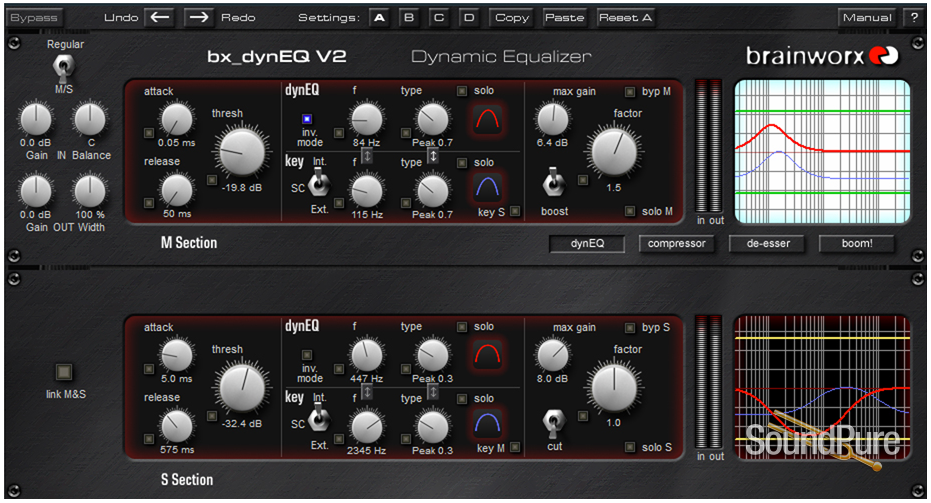This screenshot has width=931, height=503.
Task: Click the S section thresh knob at -32.4 dB
Action: 242,388
